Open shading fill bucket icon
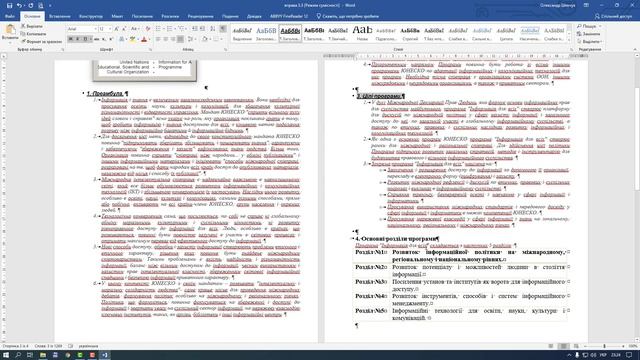Screen dimensions: 640x360 coord(205,39)
